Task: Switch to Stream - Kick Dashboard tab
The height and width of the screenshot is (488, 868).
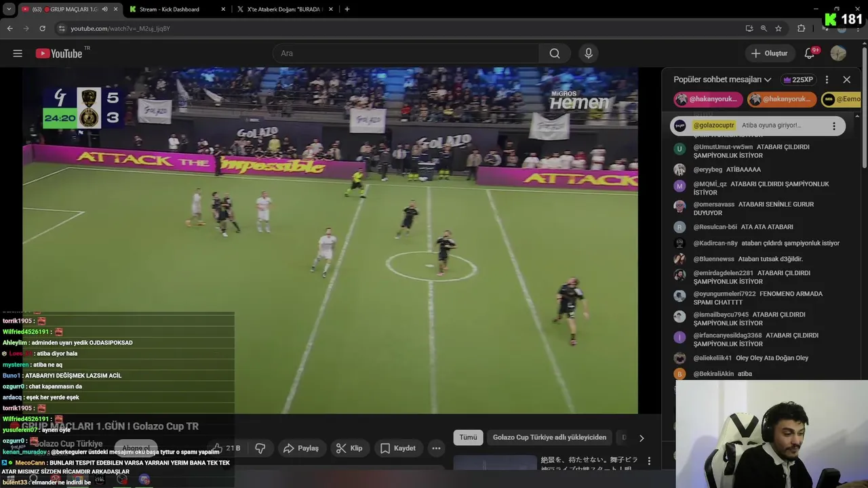Action: pyautogui.click(x=178, y=9)
